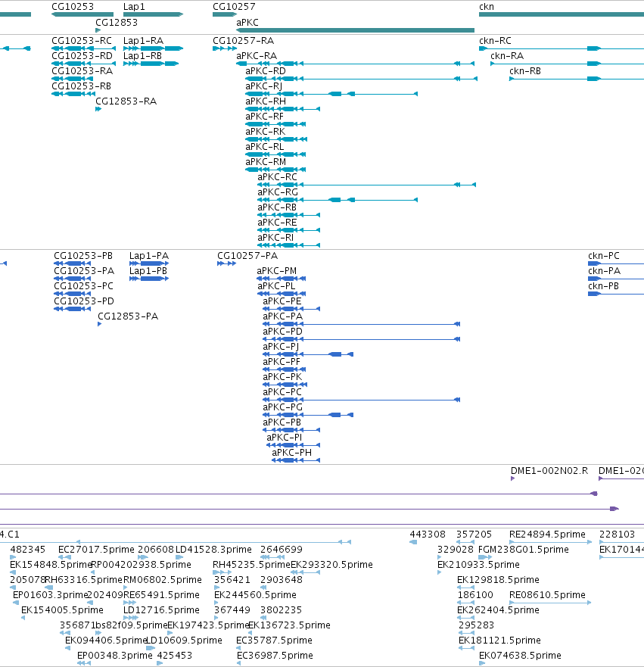Click the aPKC-PG protein label

pos(283,407)
